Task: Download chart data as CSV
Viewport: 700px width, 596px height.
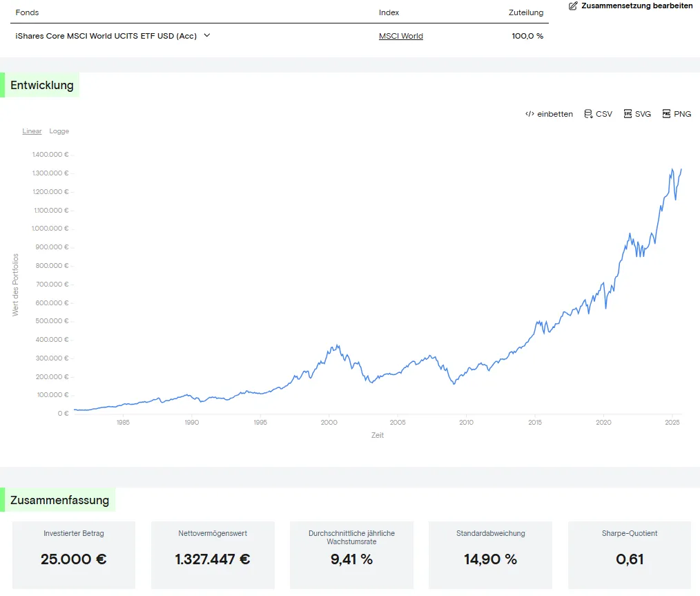Action: click(x=598, y=114)
